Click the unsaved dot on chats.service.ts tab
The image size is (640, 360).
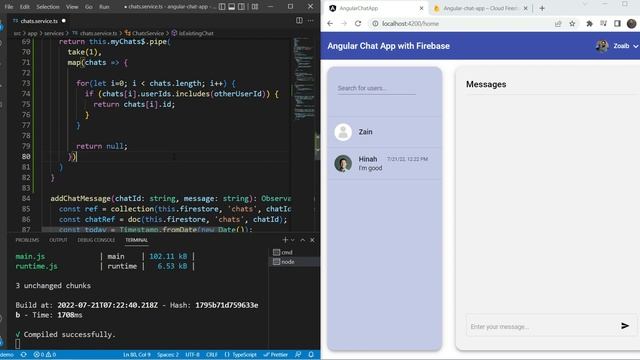click(x=64, y=20)
